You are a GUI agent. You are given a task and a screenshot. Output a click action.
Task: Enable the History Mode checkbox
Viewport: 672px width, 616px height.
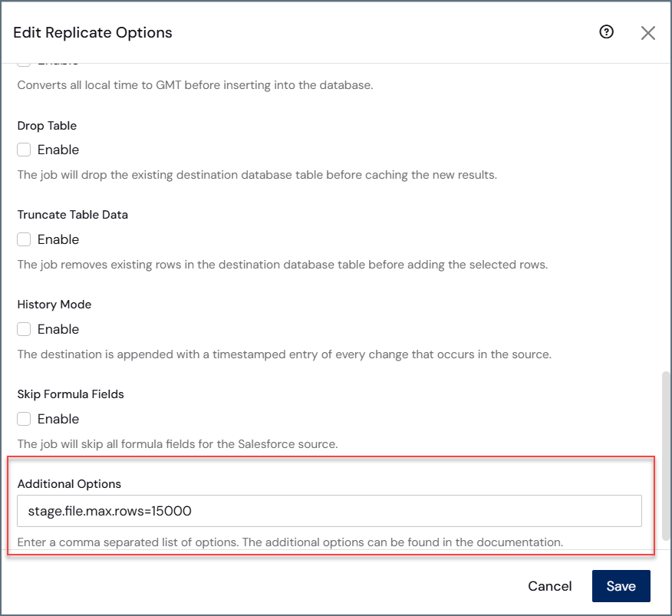point(24,329)
